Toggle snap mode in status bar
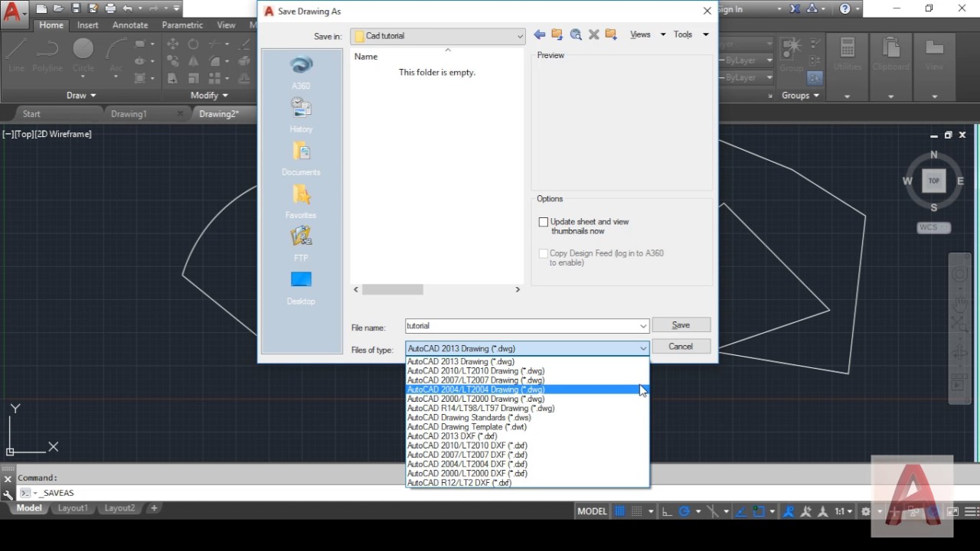Image resolution: width=980 pixels, height=551 pixels. pos(635,511)
